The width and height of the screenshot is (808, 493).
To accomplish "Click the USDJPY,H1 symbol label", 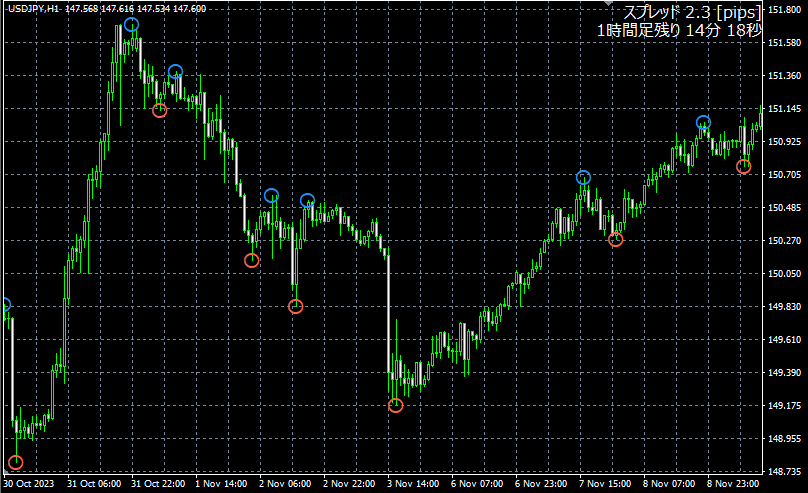I will point(33,9).
